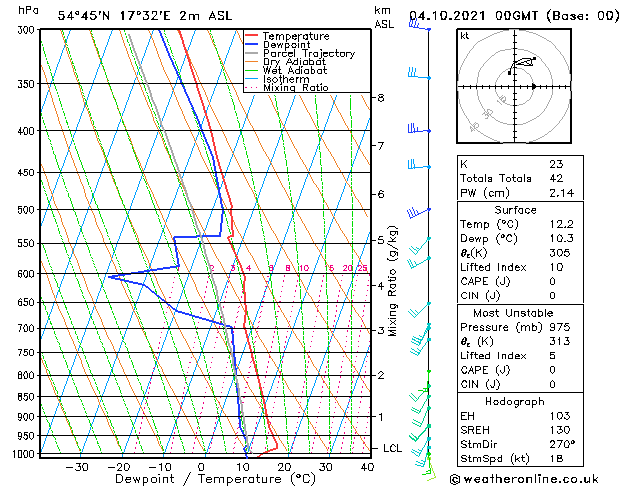This screenshot has height=486, width=629.
Task: Click the black dot marker in the hodograph
Action: 534,86
